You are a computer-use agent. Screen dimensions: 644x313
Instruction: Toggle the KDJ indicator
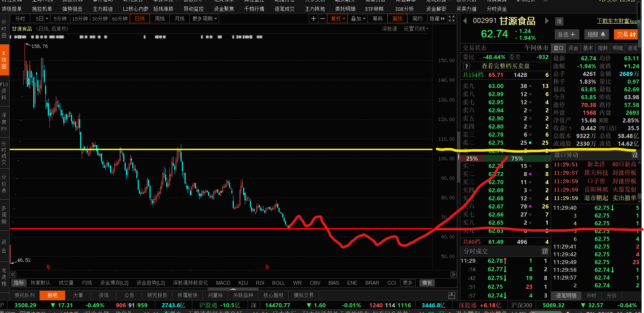click(x=243, y=283)
